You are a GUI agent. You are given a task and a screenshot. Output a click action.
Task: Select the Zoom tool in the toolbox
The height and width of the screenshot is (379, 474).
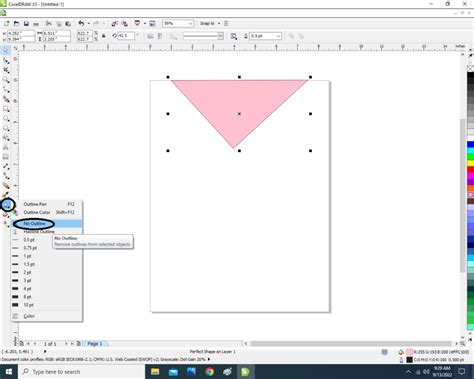(6, 80)
